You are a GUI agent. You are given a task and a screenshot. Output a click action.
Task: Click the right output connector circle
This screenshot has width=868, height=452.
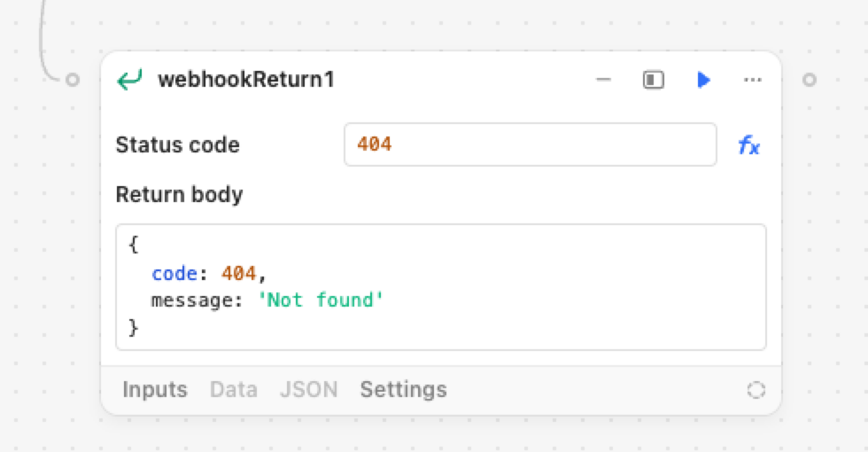pos(810,80)
